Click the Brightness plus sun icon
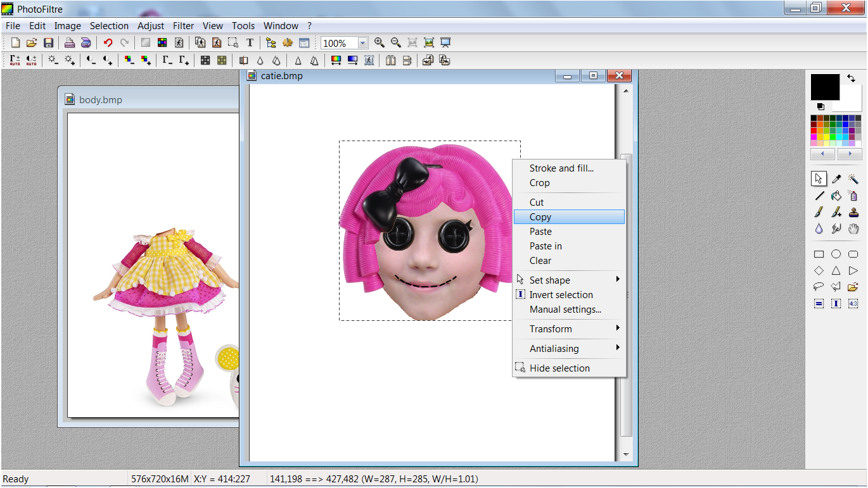This screenshot has width=868, height=488. [x=70, y=60]
